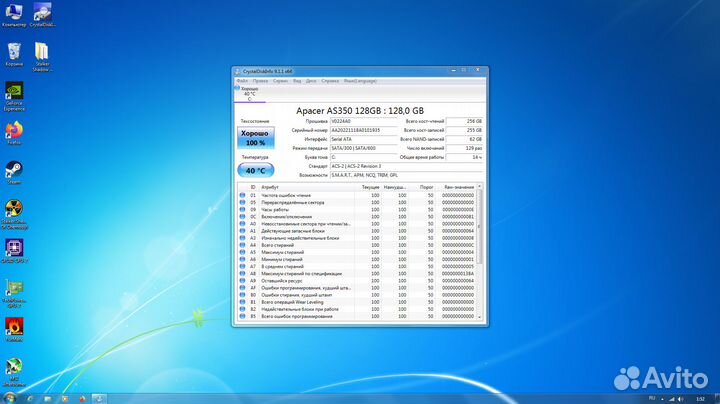Click the 14 ч total working time value

[464, 157]
